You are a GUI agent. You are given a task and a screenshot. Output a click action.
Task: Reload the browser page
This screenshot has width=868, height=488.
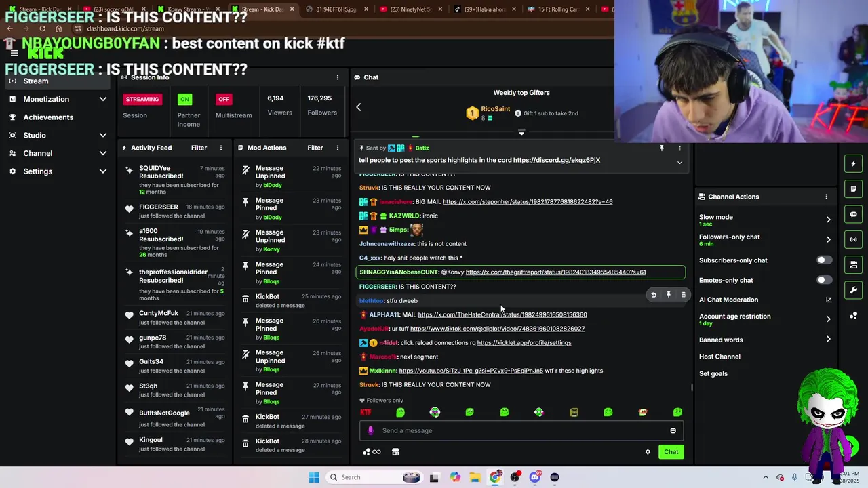point(42,28)
